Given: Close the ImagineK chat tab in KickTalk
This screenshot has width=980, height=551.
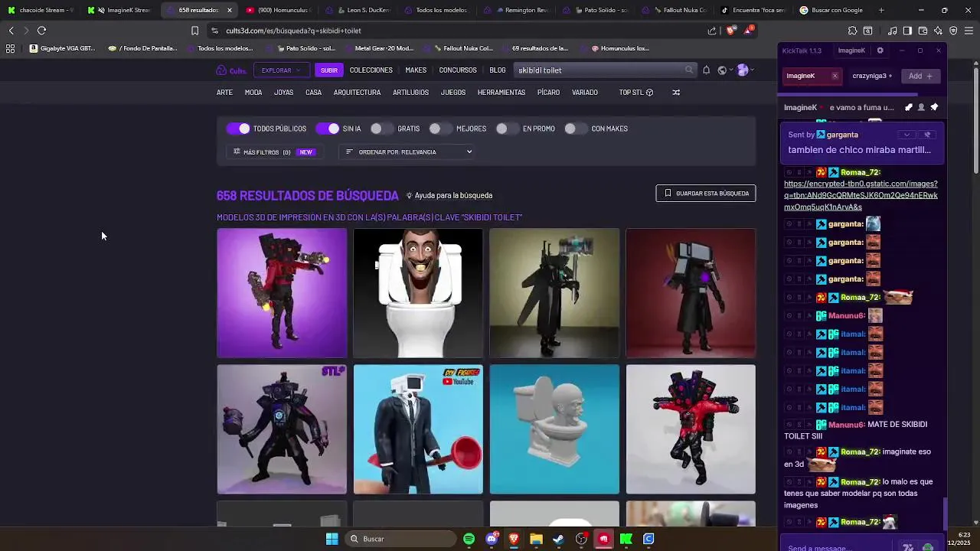Looking at the screenshot, I should 835,77.
